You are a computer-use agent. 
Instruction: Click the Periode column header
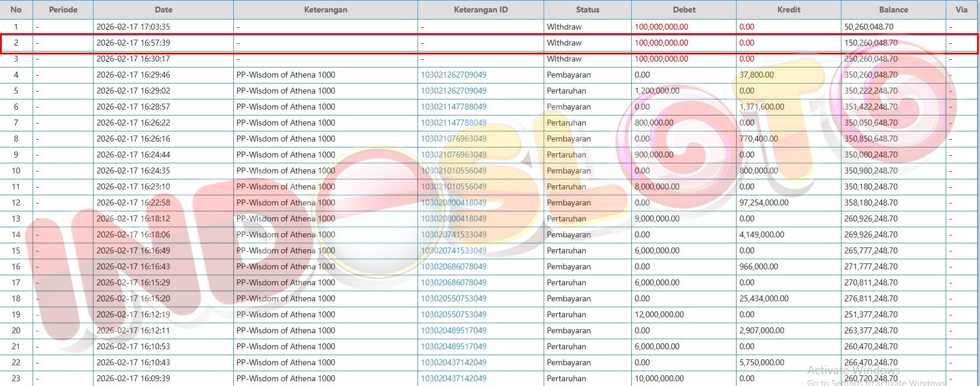[x=63, y=9]
